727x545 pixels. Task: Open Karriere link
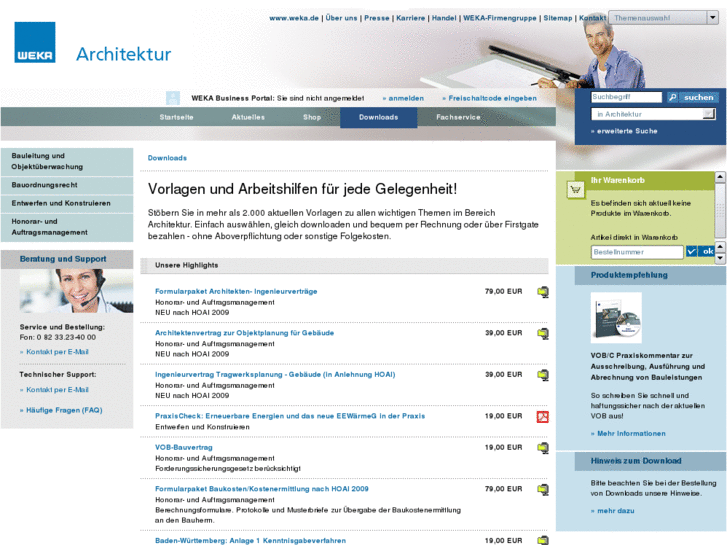[x=410, y=18]
